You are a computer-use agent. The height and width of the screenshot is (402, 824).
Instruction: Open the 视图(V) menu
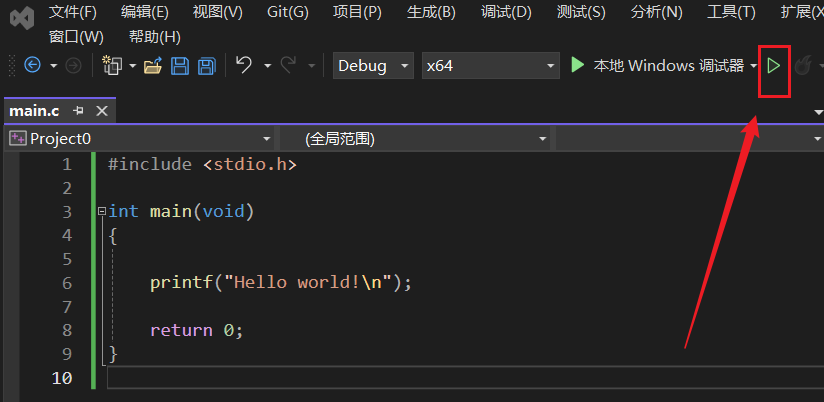218,12
